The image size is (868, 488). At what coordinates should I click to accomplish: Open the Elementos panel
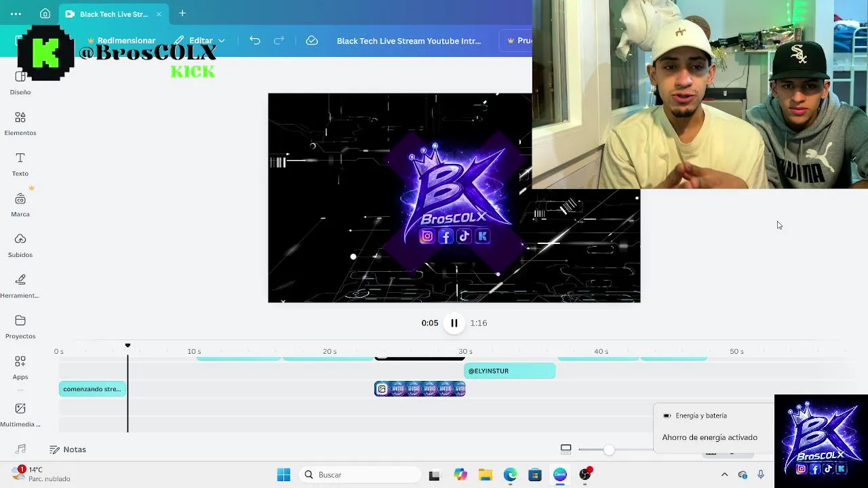20,124
